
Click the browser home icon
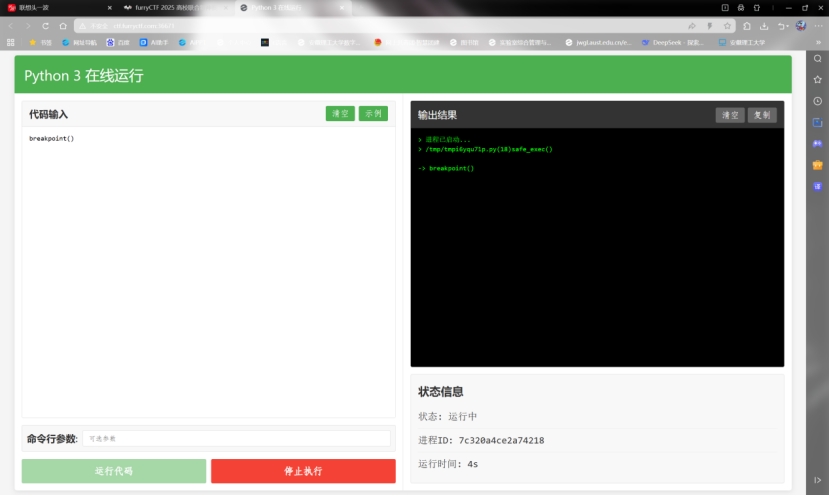[62, 25]
